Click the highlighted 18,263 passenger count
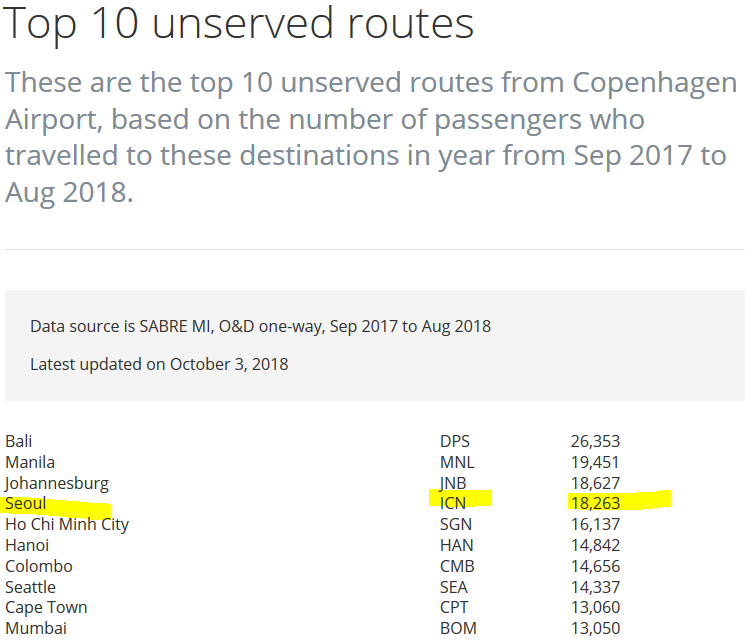This screenshot has height=644, width=752. click(x=595, y=503)
